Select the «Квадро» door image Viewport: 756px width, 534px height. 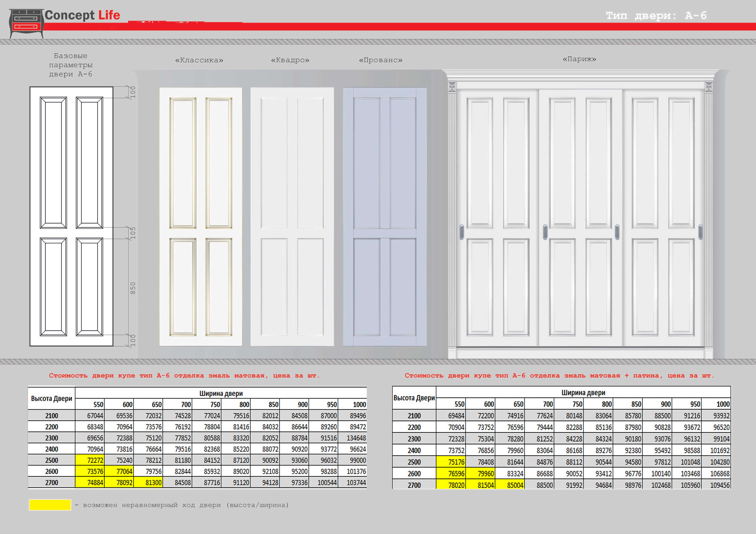coord(292,216)
